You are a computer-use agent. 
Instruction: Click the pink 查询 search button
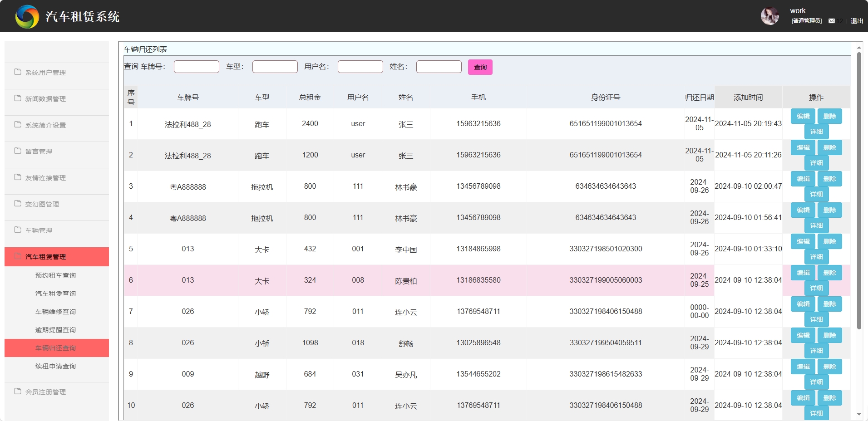[479, 67]
